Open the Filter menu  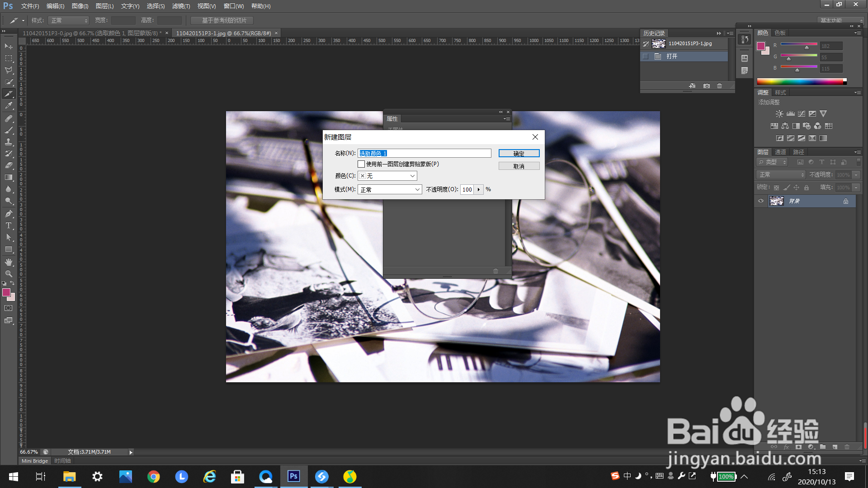coord(181,6)
